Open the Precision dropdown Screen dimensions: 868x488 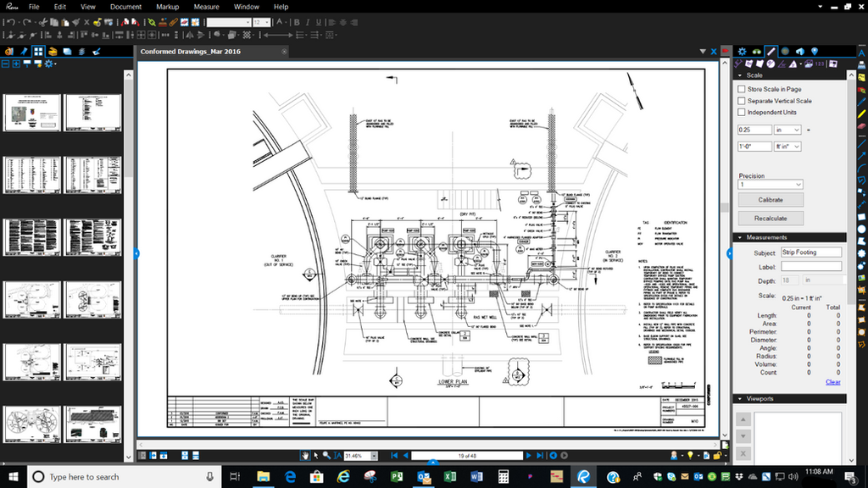click(x=770, y=185)
